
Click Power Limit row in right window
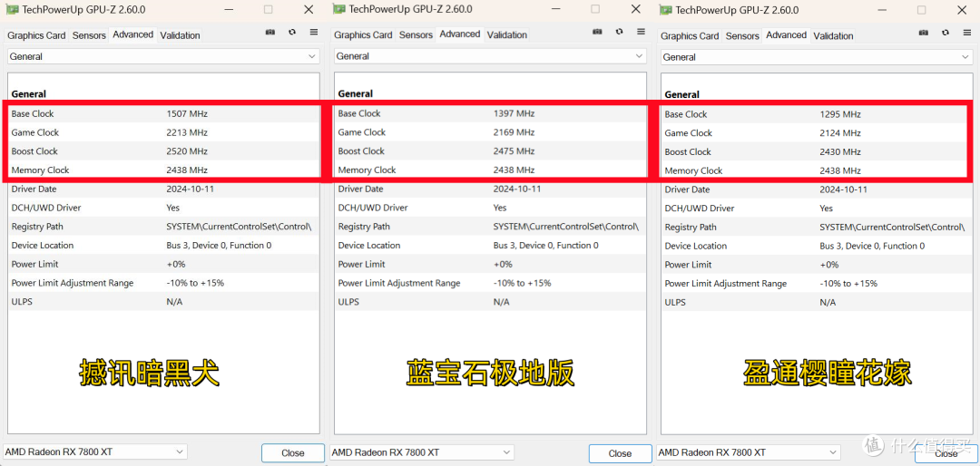(817, 264)
